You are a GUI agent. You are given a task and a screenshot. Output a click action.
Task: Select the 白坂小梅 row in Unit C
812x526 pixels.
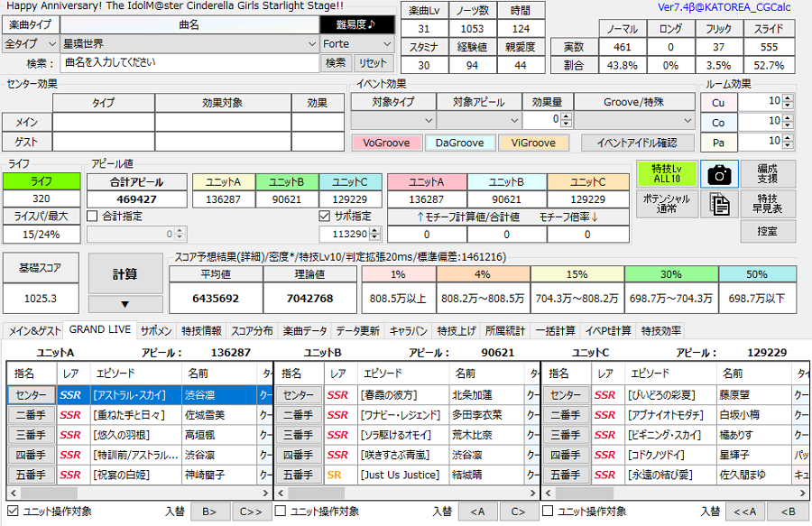[x=675, y=415]
